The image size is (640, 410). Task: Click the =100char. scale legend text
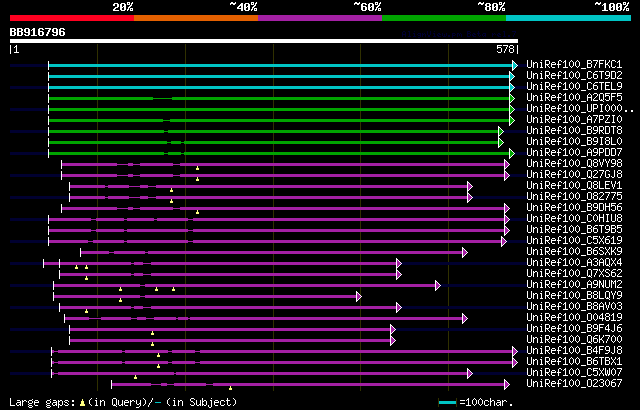click(x=486, y=403)
